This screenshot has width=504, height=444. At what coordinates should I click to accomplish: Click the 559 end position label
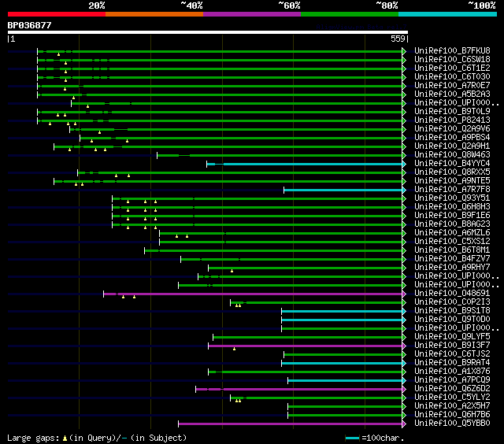click(398, 39)
